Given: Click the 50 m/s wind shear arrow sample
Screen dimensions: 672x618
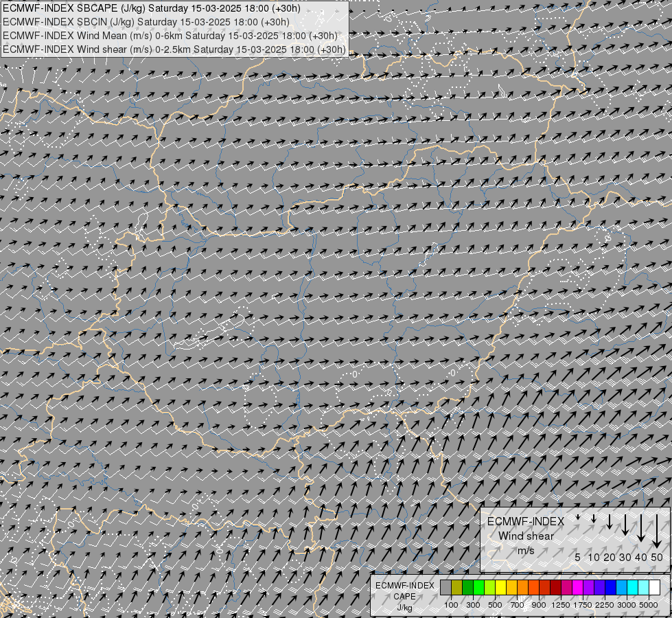Looking at the screenshot, I should [657, 531].
